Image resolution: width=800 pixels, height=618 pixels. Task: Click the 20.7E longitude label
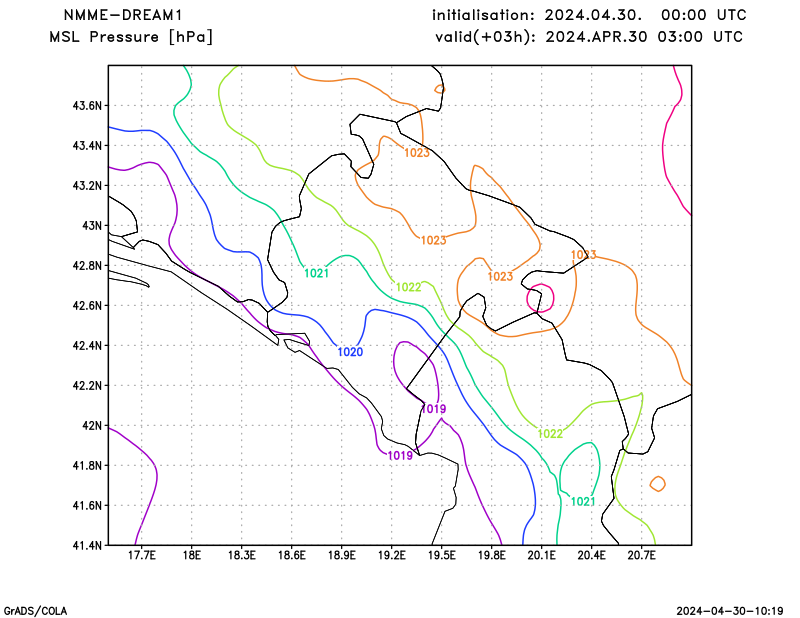[641, 555]
